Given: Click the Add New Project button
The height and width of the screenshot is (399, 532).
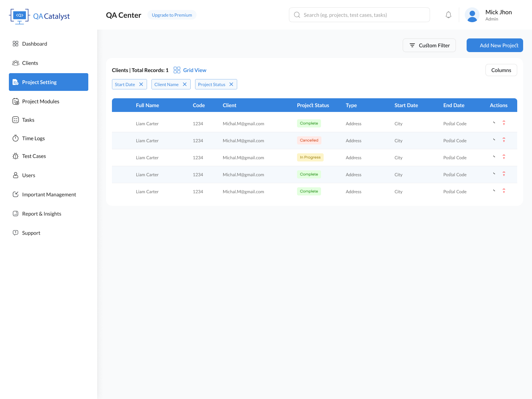Looking at the screenshot, I should click(x=495, y=45).
